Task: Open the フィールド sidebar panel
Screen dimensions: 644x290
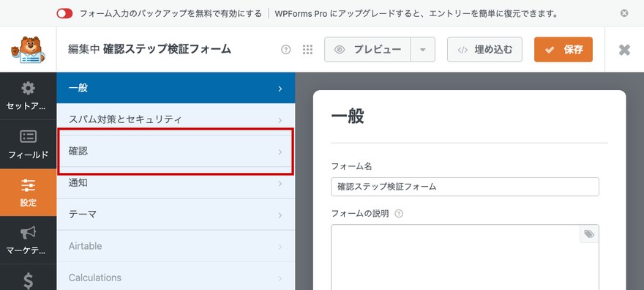Action: click(x=28, y=144)
